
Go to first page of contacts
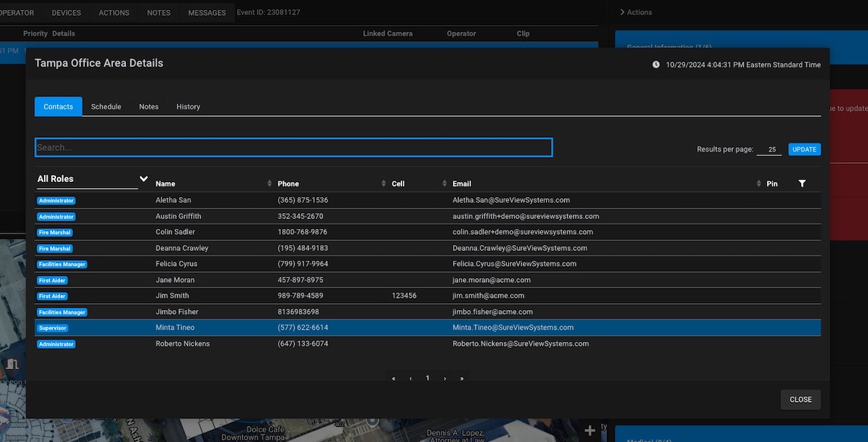tap(394, 378)
